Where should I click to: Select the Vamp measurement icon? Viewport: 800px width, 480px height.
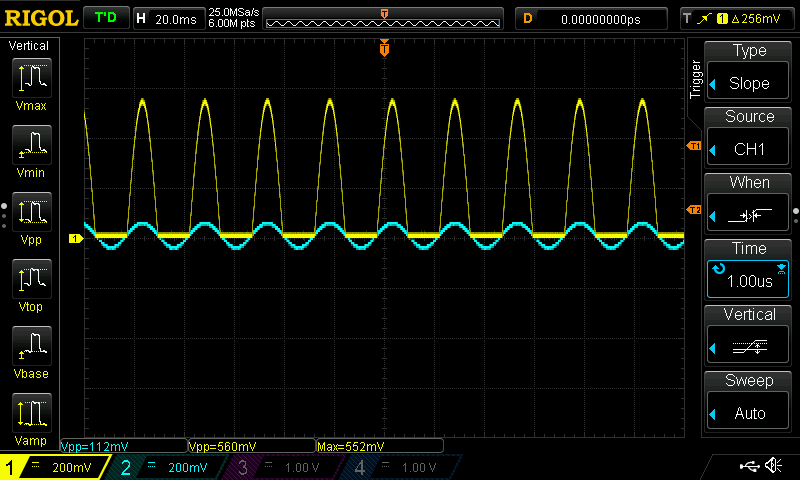click(32, 413)
